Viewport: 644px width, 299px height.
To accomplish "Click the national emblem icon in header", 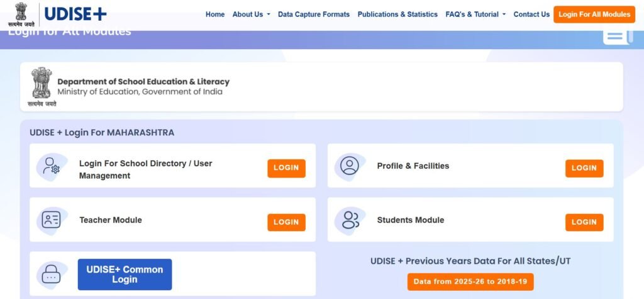I will pos(21,14).
